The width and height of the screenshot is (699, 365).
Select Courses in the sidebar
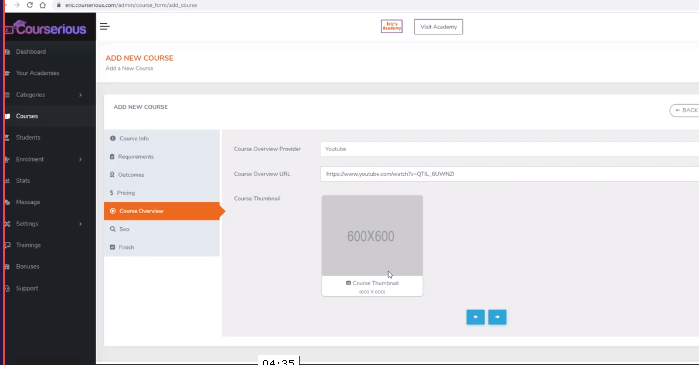pyautogui.click(x=27, y=116)
